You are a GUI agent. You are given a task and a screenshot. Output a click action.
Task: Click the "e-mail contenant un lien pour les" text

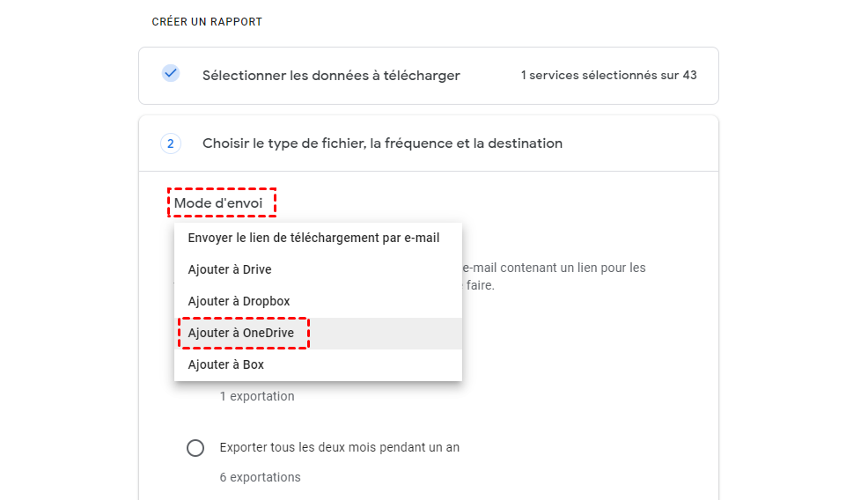(555, 268)
